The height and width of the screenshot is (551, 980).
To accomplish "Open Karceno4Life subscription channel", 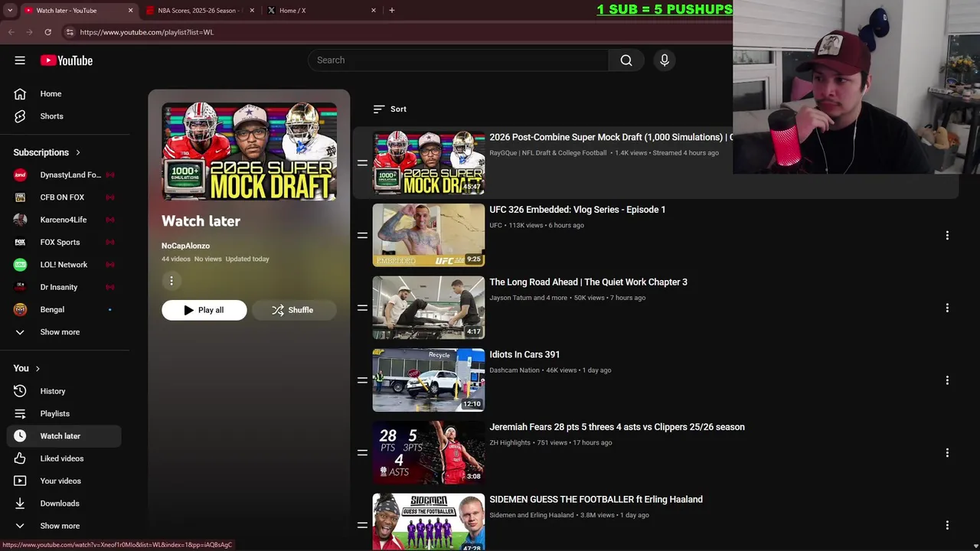I will tap(64, 220).
